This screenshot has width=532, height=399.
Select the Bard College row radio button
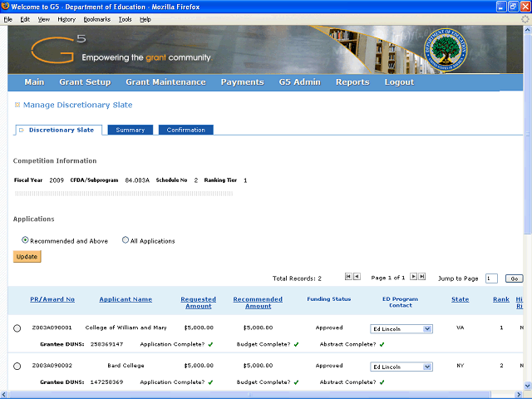(17, 367)
